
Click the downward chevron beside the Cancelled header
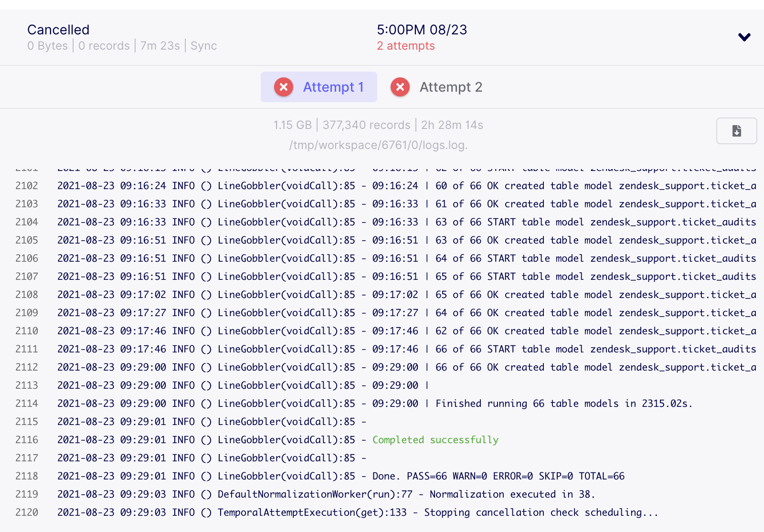(744, 37)
